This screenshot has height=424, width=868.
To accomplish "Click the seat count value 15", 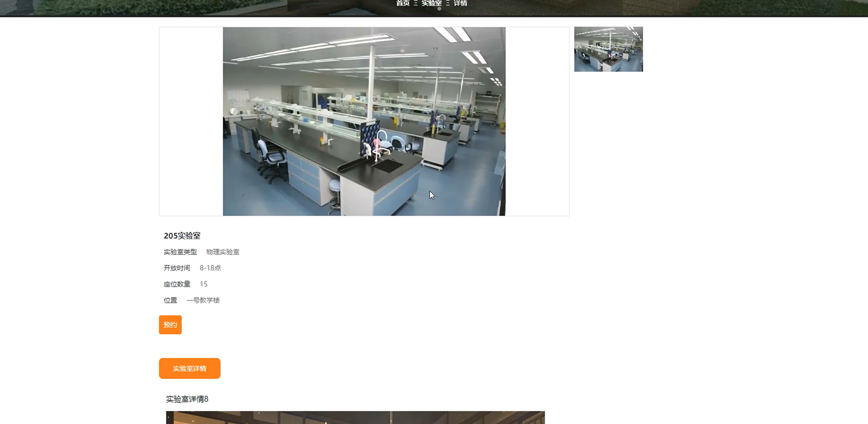I will pyautogui.click(x=204, y=284).
